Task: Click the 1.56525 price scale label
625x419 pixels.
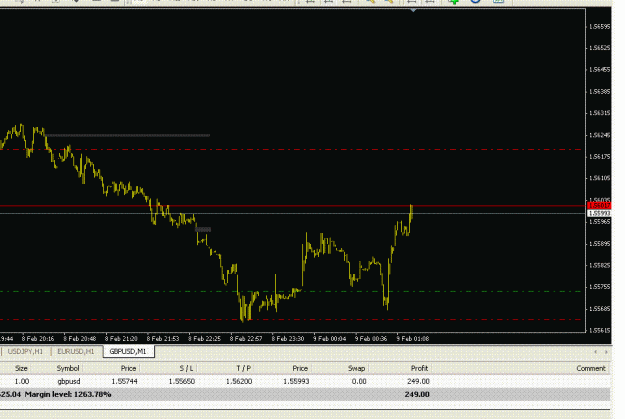Action: [600, 48]
